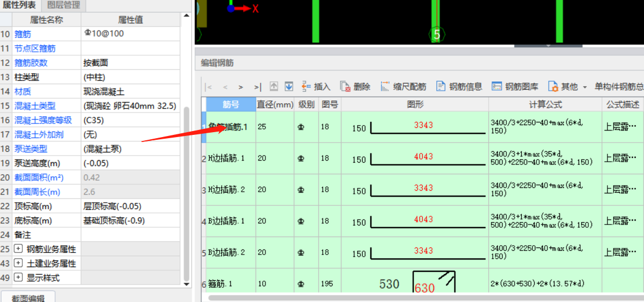Switch to 属性列表 tab
Viewport: 644px width, 302px height.
coord(19,5)
